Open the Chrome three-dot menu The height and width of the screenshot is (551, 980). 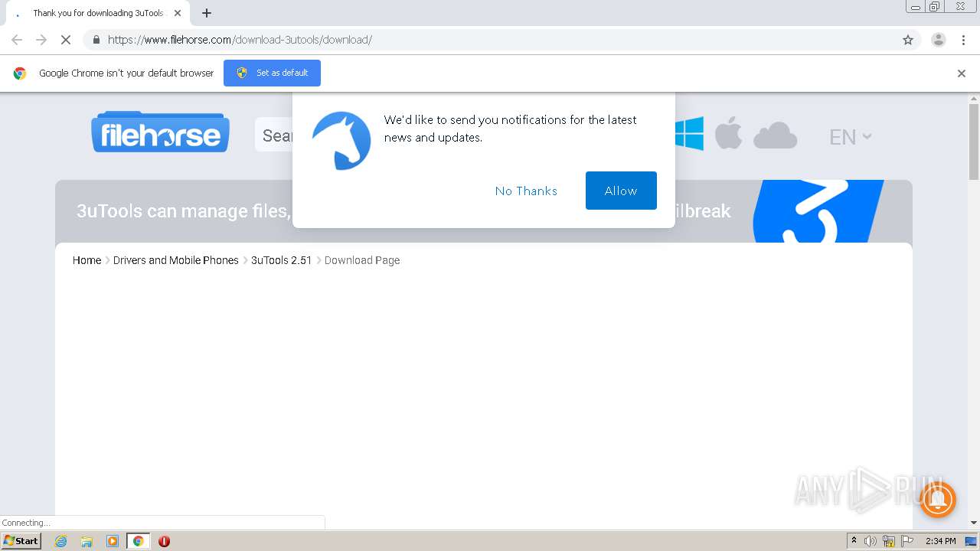(964, 40)
